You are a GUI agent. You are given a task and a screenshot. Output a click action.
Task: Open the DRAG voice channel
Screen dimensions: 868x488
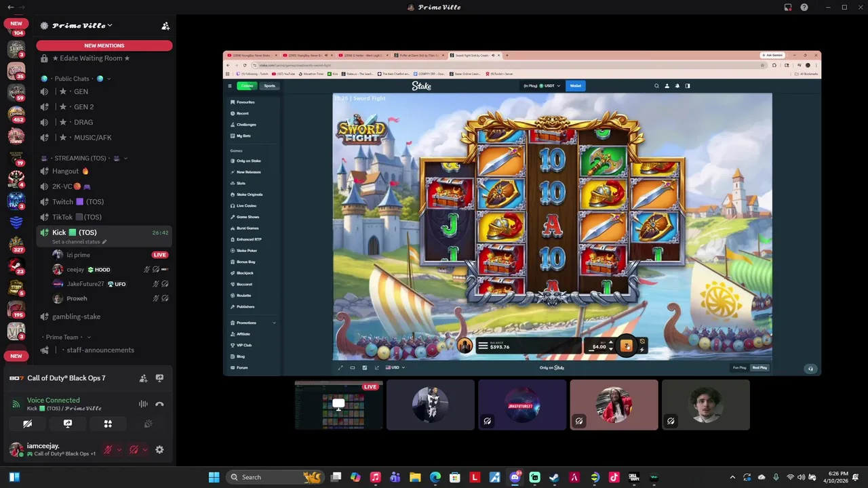pyautogui.click(x=104, y=122)
